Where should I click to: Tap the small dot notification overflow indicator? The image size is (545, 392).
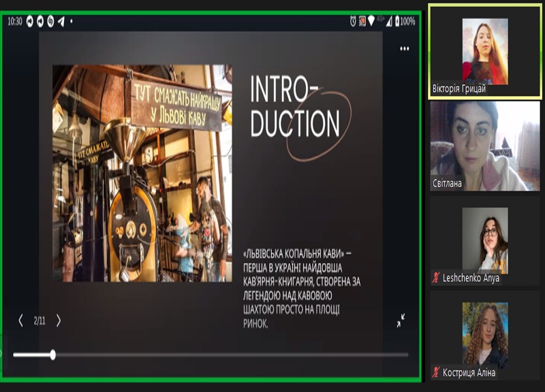coord(72,22)
